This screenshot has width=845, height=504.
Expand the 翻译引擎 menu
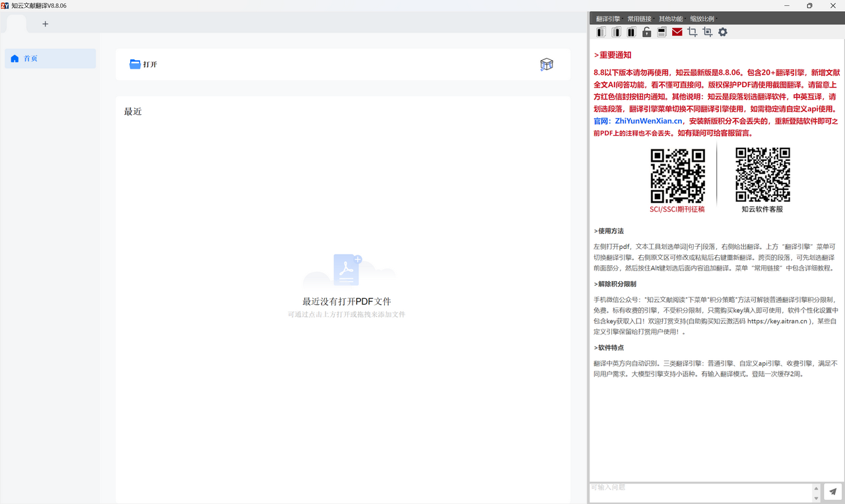[607, 19]
